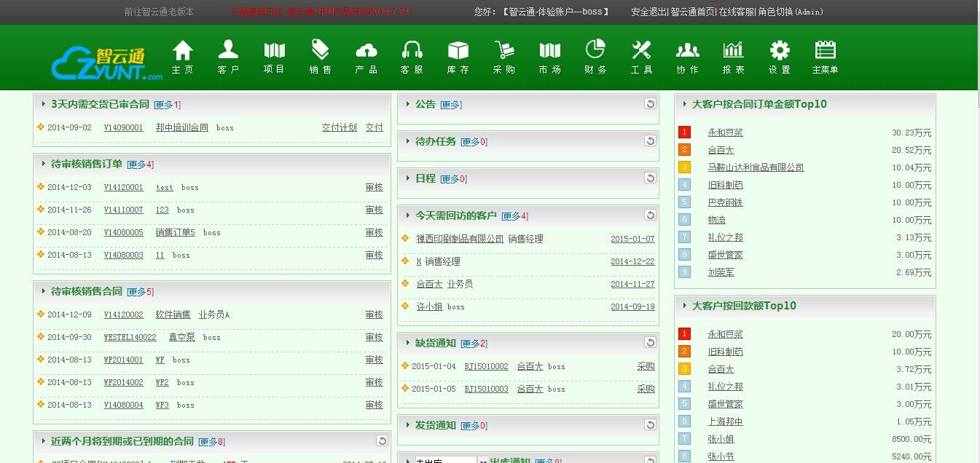
Task: Click 审核 for contract WESTEL140022
Action: 375,337
